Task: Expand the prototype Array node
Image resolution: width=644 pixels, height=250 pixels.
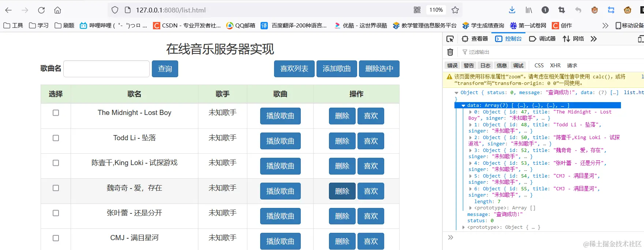Action: tap(471, 208)
